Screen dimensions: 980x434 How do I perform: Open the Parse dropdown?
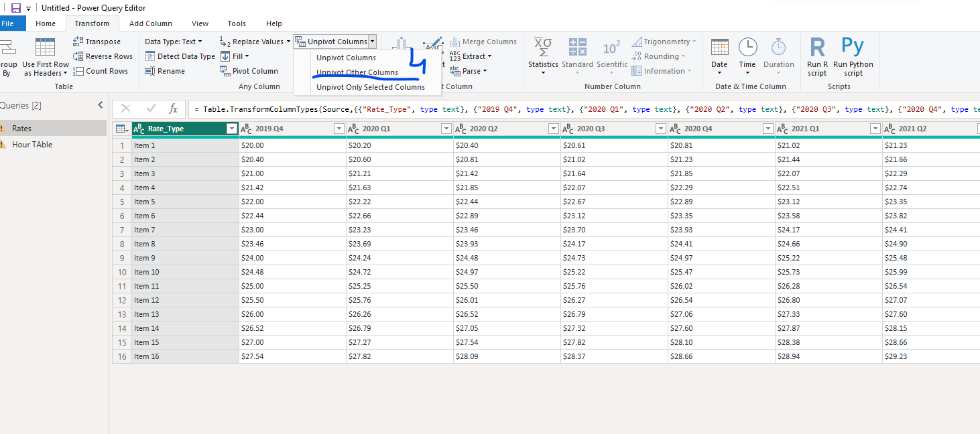pyautogui.click(x=468, y=71)
